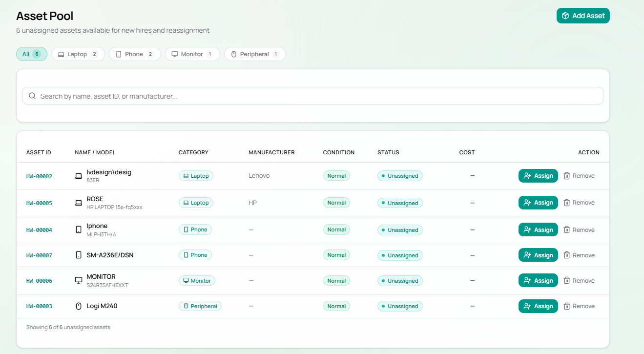644x354 pixels.
Task: Click Unassigned status of ROSE
Action: point(400,203)
